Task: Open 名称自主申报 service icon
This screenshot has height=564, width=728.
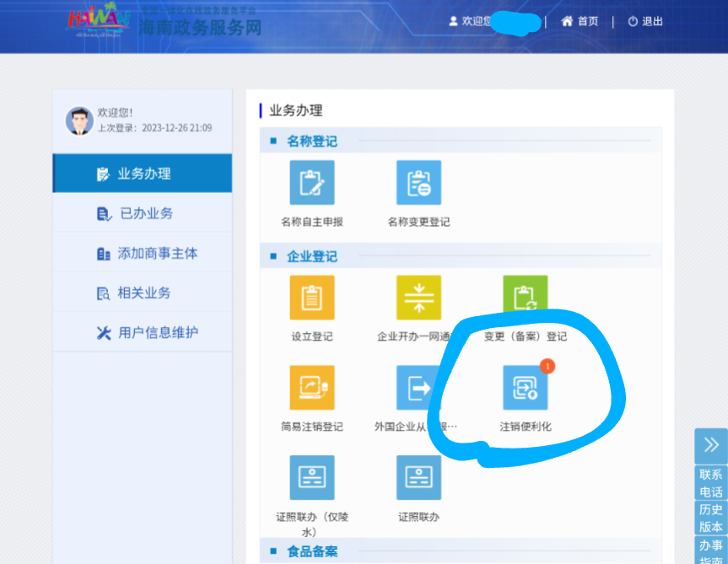Action: (x=312, y=183)
